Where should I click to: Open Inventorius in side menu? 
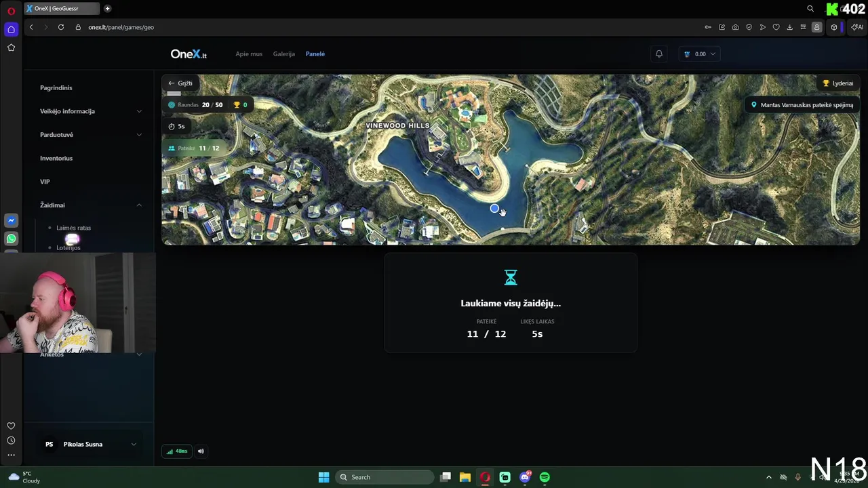(x=56, y=158)
